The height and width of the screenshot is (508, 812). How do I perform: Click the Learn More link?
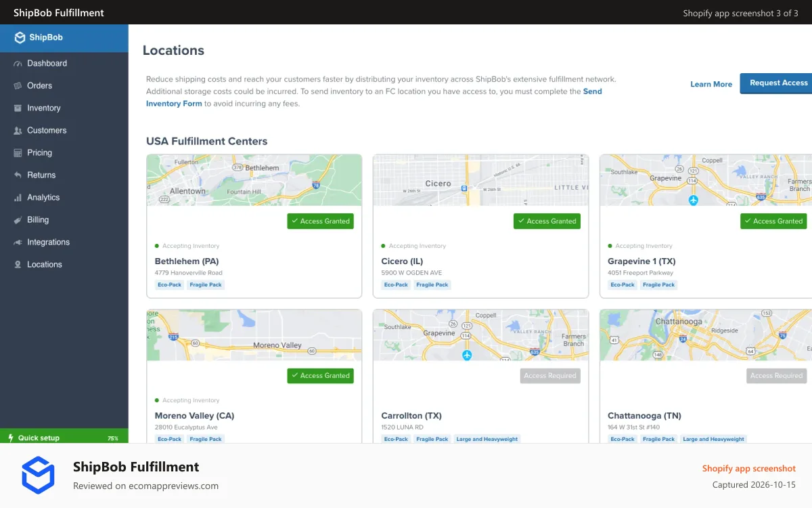pyautogui.click(x=711, y=84)
